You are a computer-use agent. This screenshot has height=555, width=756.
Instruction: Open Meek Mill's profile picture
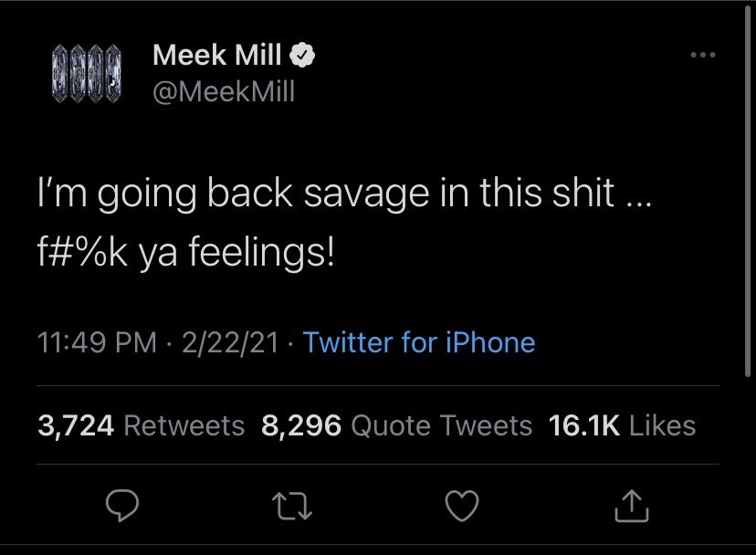coord(84,73)
